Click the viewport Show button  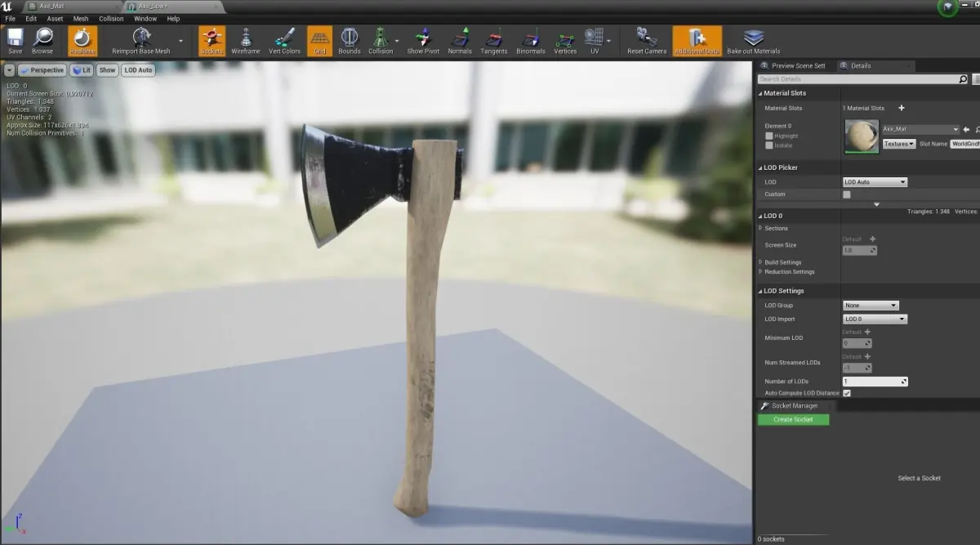pyautogui.click(x=108, y=70)
